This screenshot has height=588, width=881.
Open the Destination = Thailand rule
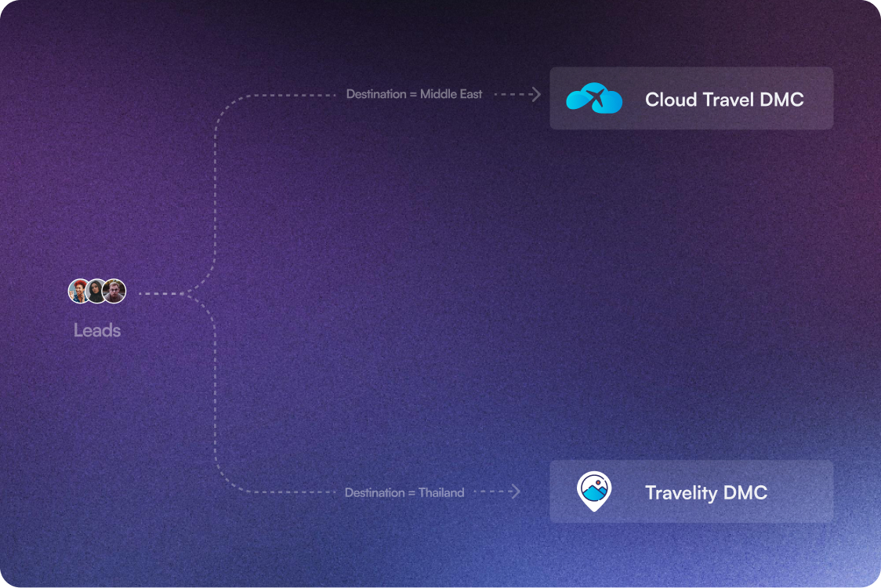click(x=404, y=493)
